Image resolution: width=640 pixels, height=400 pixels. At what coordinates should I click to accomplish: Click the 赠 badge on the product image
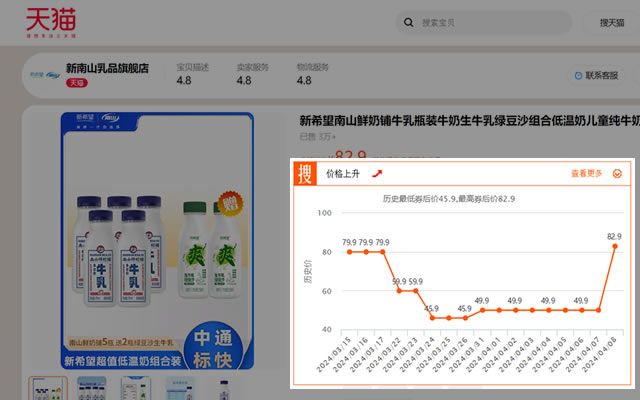231,203
